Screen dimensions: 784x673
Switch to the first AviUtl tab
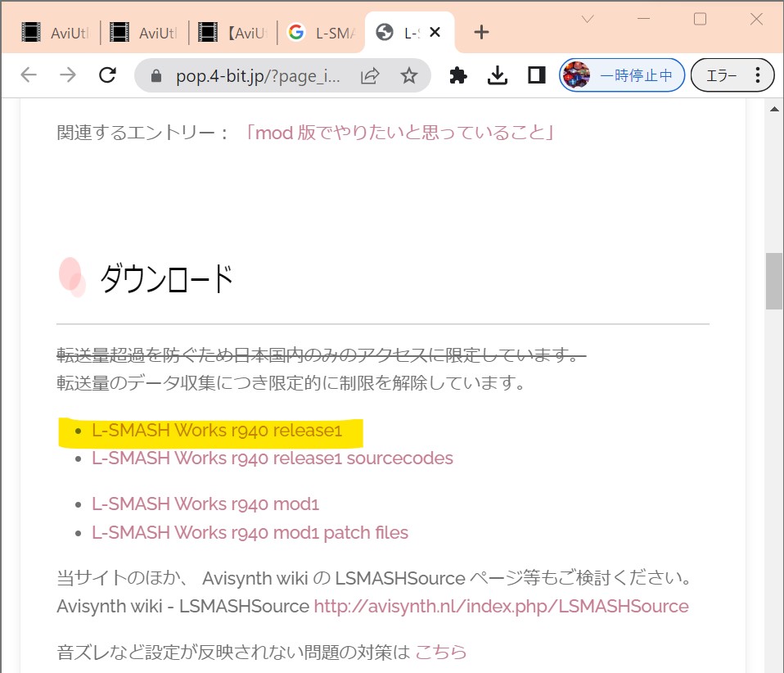(x=55, y=33)
